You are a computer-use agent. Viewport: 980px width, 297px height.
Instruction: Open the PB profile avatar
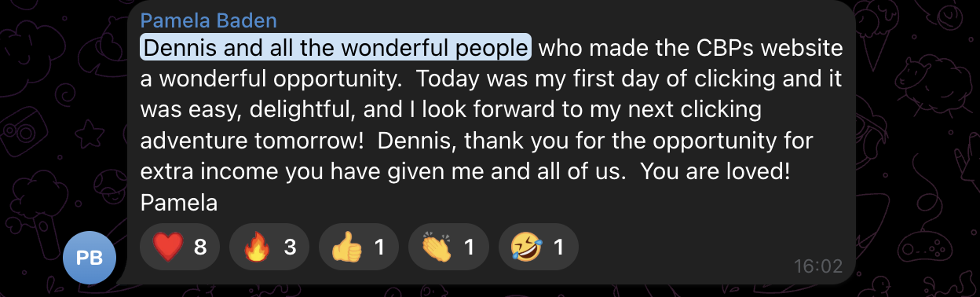[x=90, y=258]
